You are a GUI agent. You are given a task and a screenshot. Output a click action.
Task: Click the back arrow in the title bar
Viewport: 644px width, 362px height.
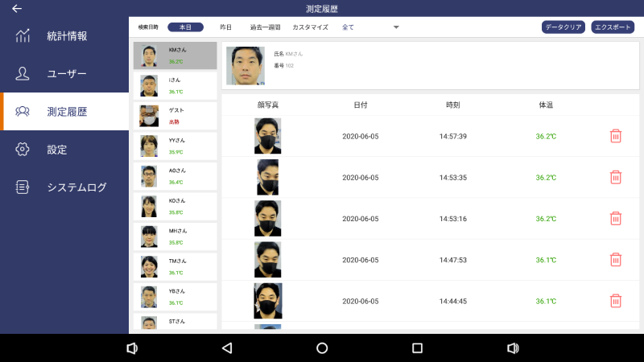click(17, 9)
